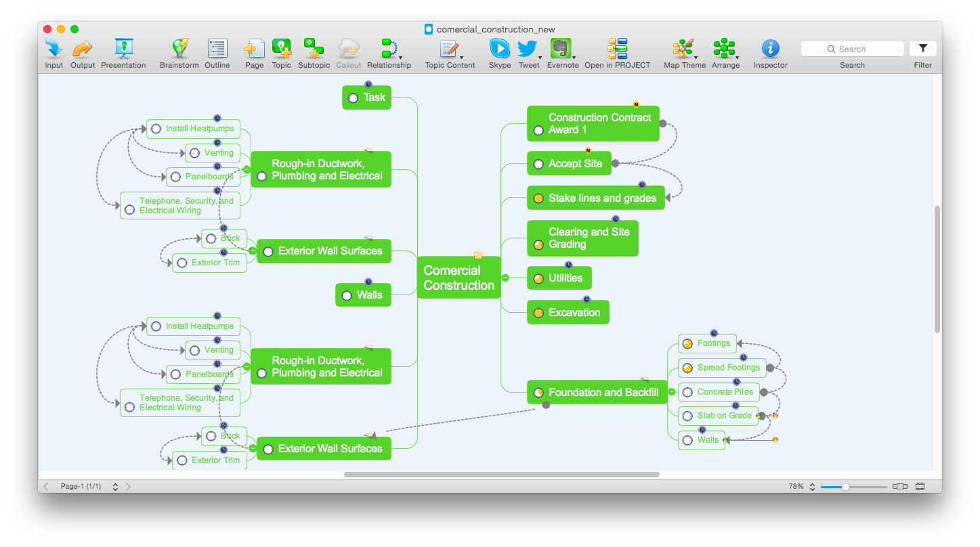Click the comercial_construction_new document title icon
This screenshot has height=547, width=980.
[429, 29]
